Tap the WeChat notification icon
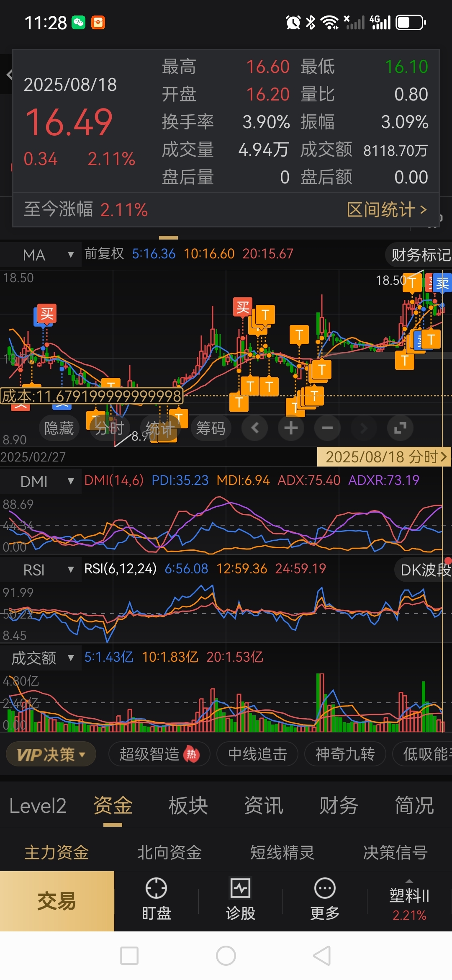Viewport: 452px width, 980px height. tap(79, 23)
